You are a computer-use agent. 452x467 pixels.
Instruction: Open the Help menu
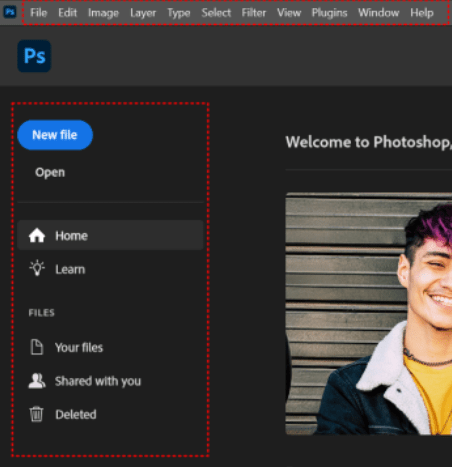click(422, 13)
